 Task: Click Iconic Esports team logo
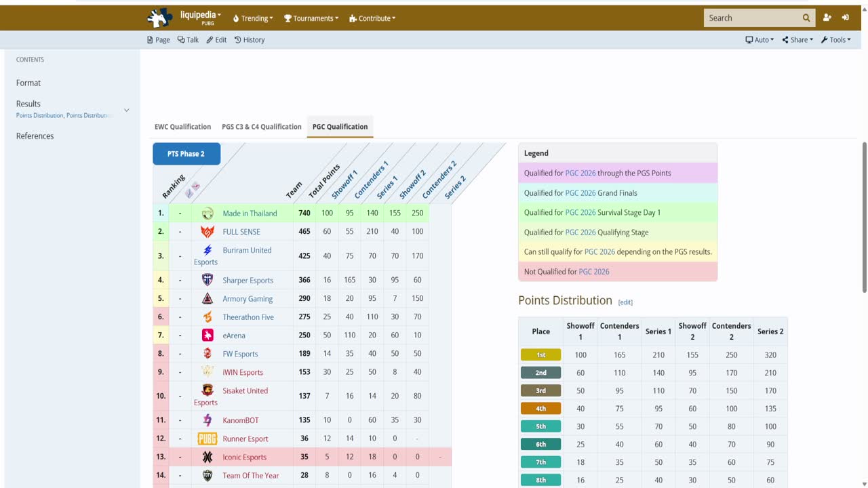point(208,457)
